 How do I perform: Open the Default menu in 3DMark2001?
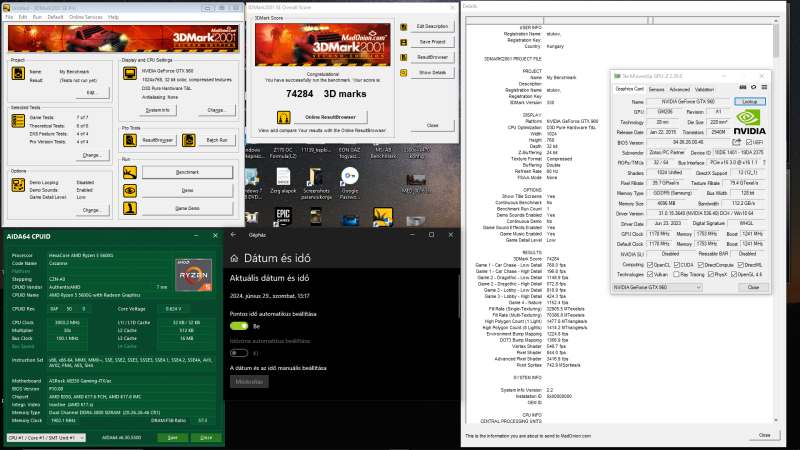56,17
